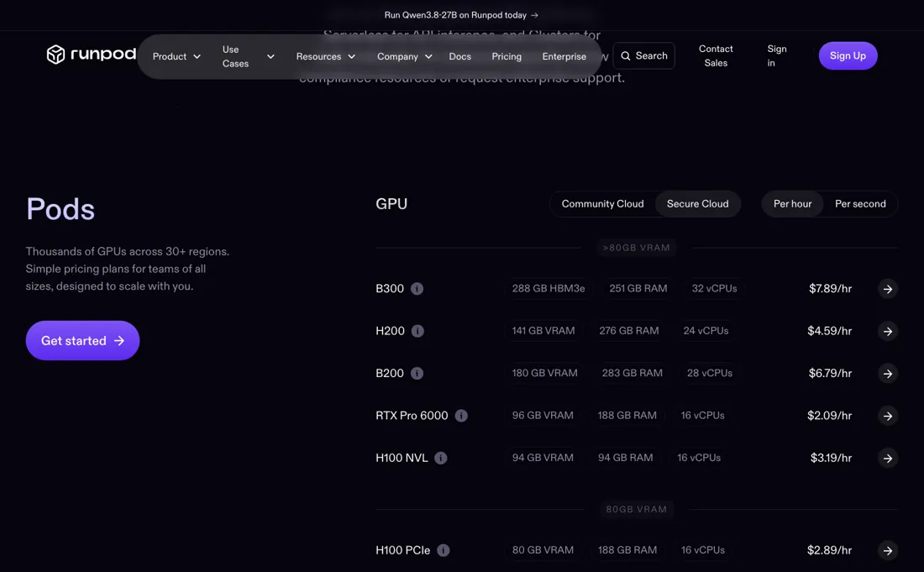924x572 pixels.
Task: Click the 96 GB VRAM spec
Action: [x=543, y=416]
